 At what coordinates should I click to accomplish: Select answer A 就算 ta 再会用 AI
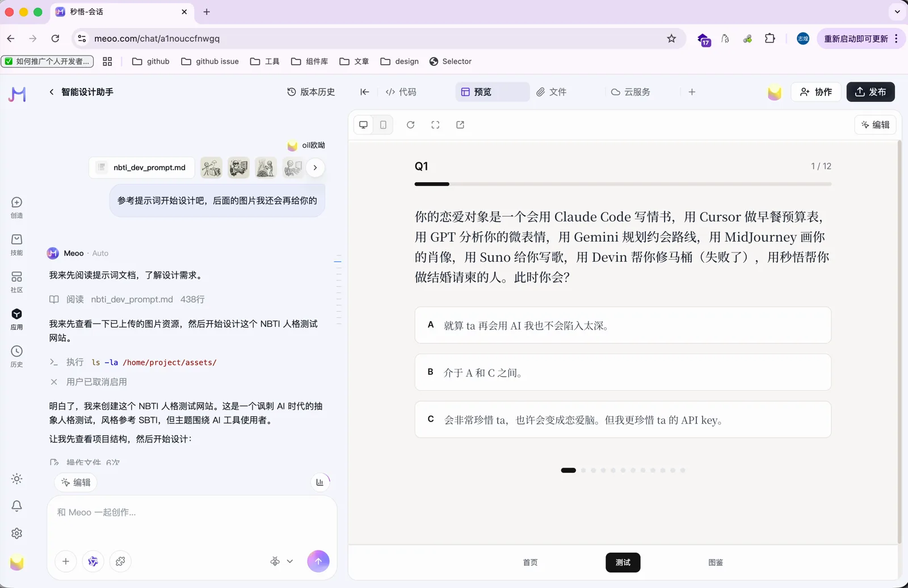(623, 325)
